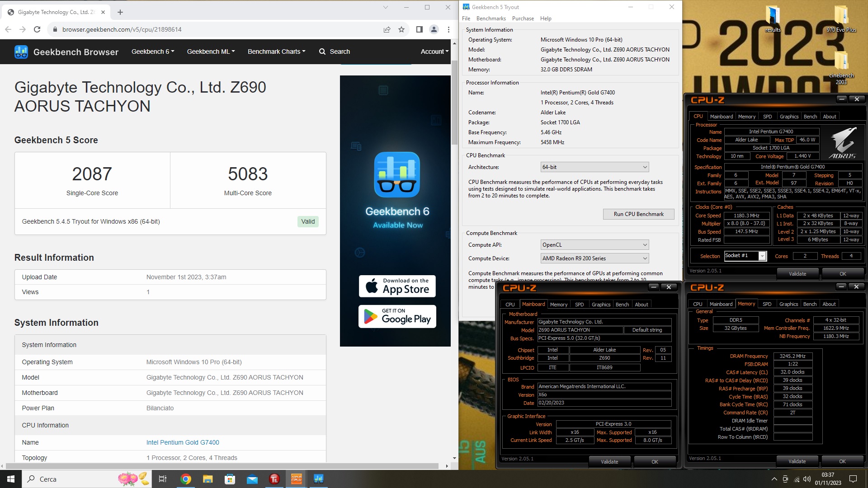Switch to Bench tab in top CPU-Z window

[x=810, y=117]
